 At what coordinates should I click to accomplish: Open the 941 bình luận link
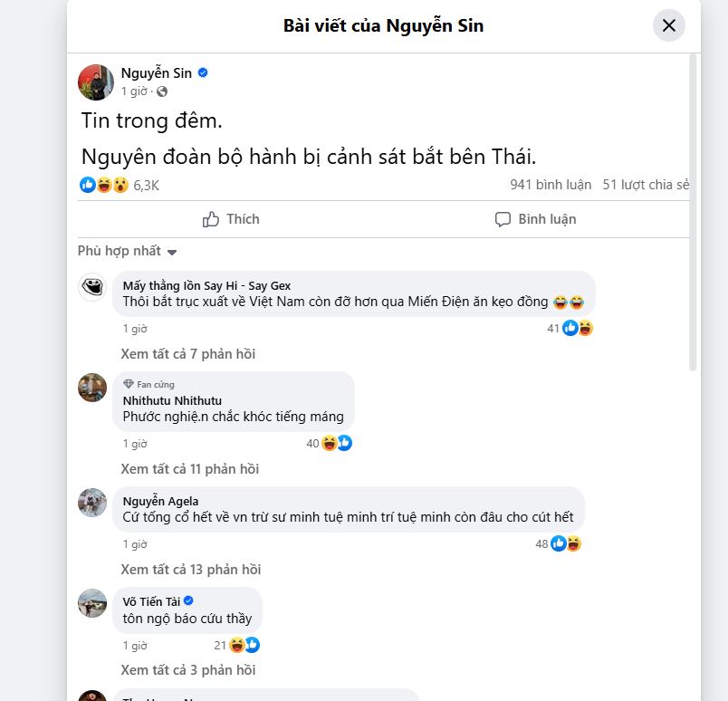pyautogui.click(x=551, y=184)
